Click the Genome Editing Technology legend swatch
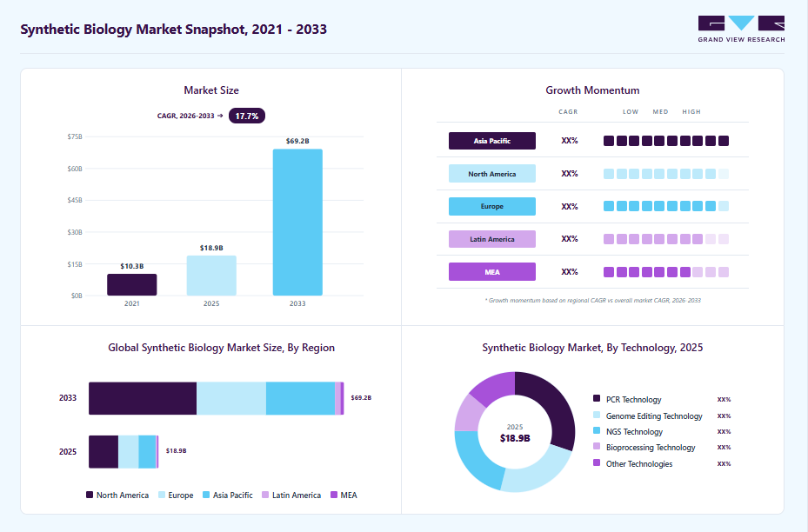Screen dimensions: 808x532 (x=597, y=416)
